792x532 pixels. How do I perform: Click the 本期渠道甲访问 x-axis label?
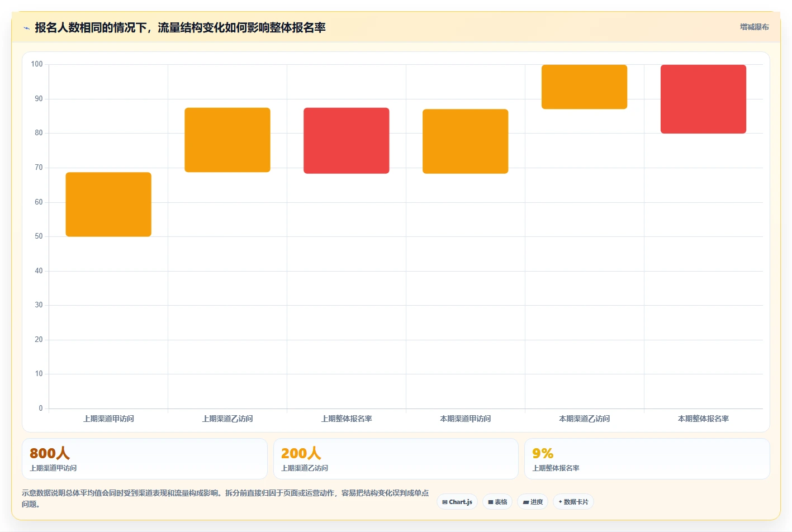pos(466,419)
